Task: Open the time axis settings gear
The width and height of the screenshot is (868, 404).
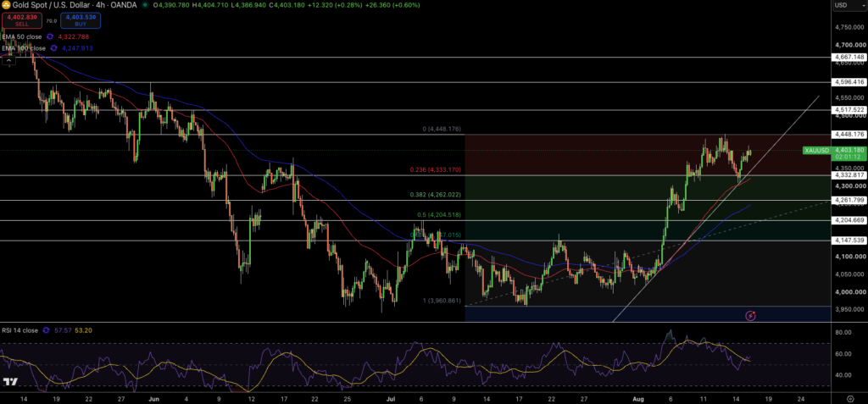Action: point(850,398)
